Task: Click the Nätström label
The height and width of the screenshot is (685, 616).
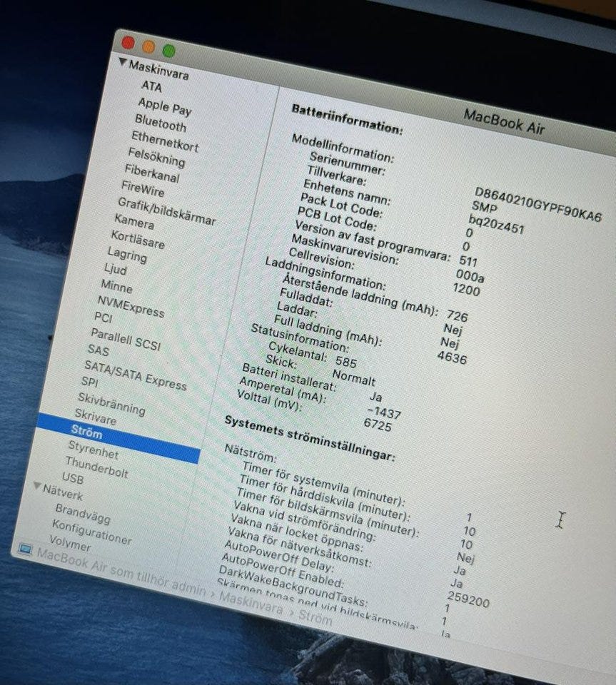Action: pos(251,452)
